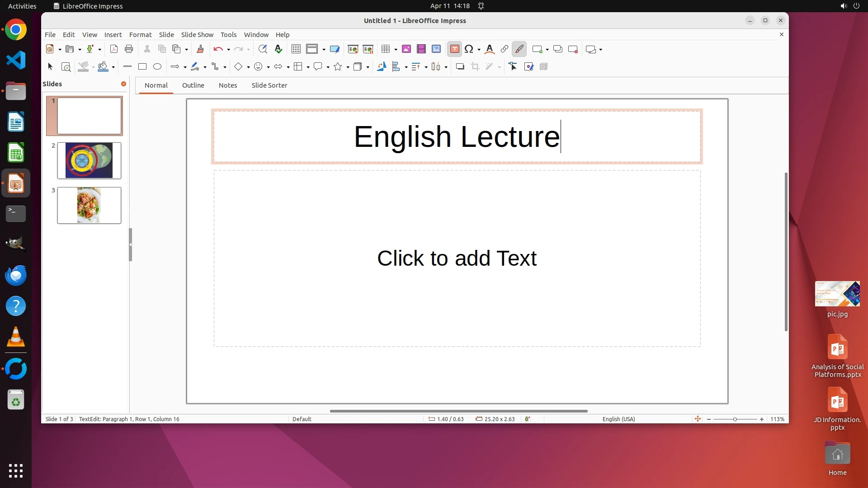This screenshot has height=488, width=868.
Task: Select the Rectangle drawing tool
Action: coord(142,67)
